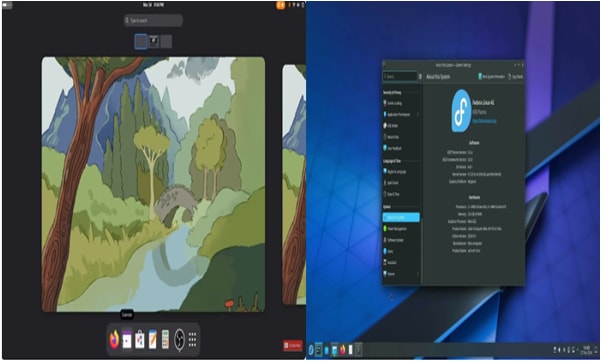The image size is (602, 361).
Task: Click the GNOME overview search field
Action: tap(153, 20)
